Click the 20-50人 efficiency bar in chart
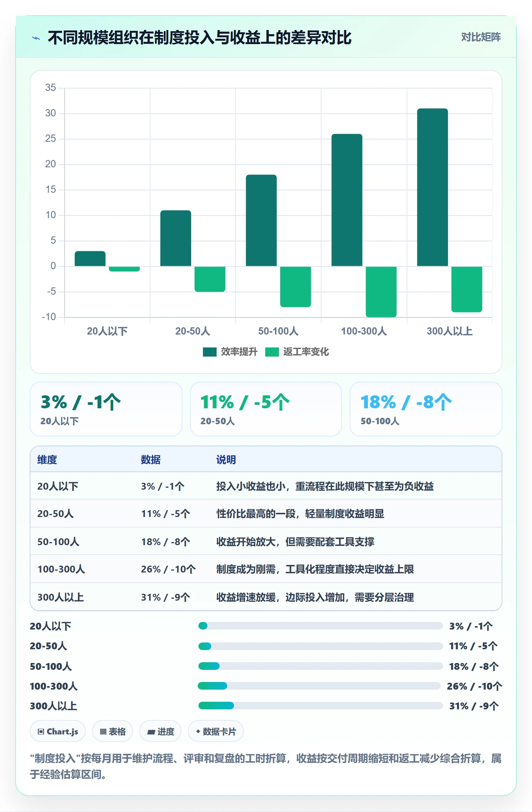532x812 pixels. click(x=176, y=238)
